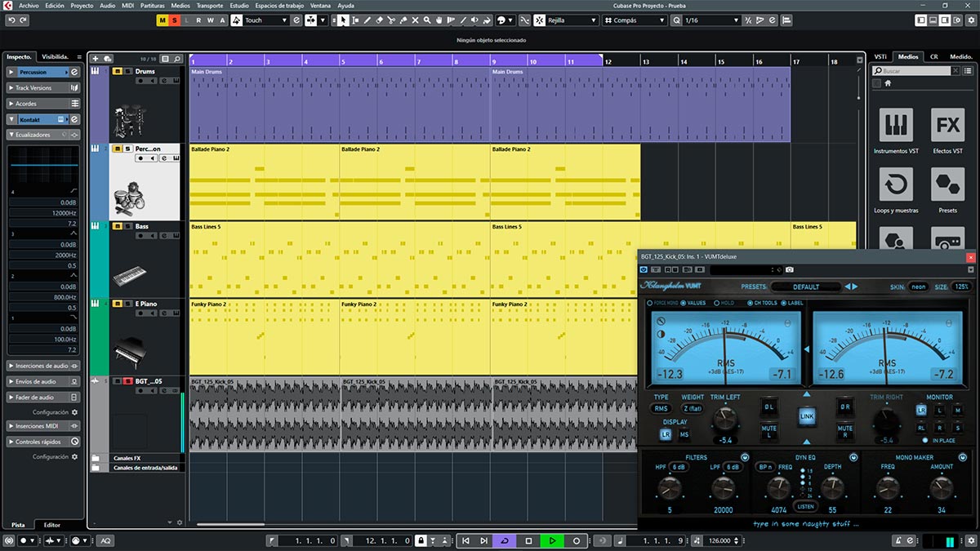Expand Inserciones de audio section

42,366
